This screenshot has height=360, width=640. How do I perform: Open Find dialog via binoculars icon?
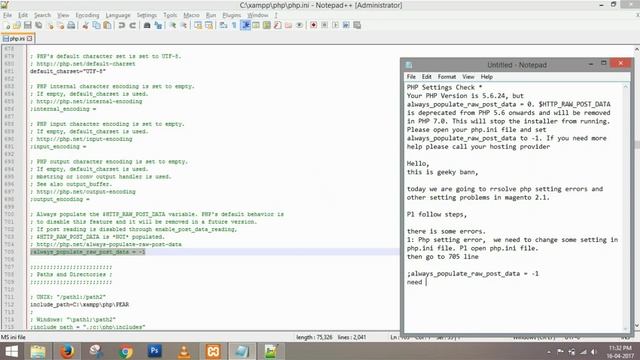tap(147, 25)
